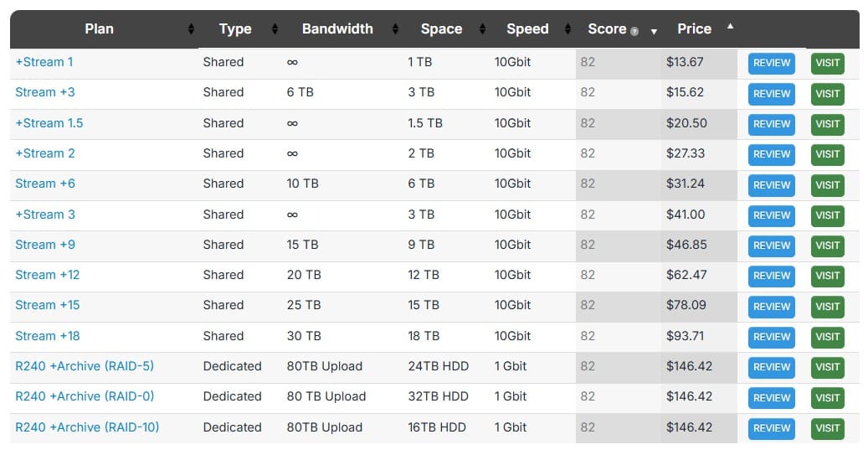
Task: Click the Score help question-mark icon
Action: point(634,32)
